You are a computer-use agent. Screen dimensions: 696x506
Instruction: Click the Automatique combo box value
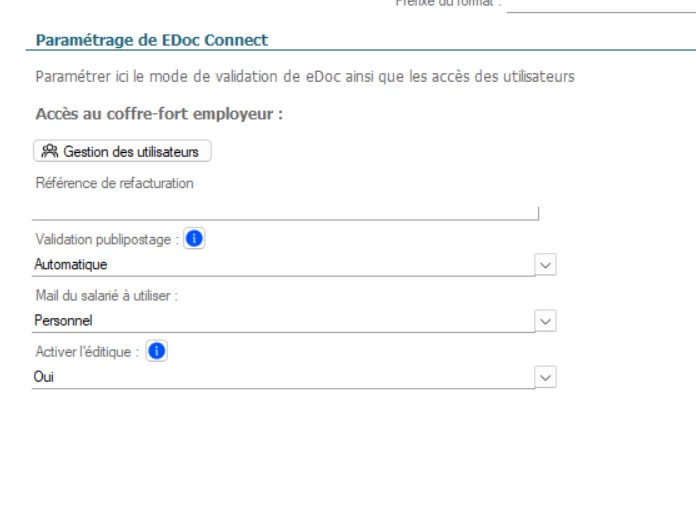[x=280, y=265]
